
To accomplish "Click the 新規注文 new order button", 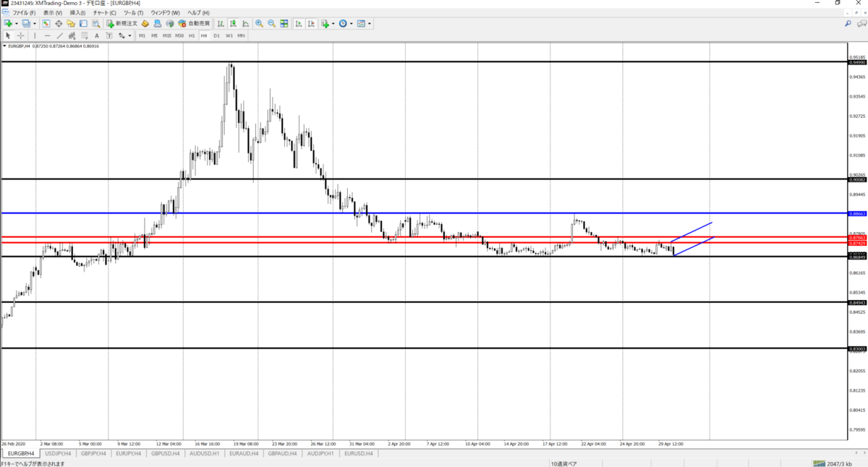I will coord(122,23).
